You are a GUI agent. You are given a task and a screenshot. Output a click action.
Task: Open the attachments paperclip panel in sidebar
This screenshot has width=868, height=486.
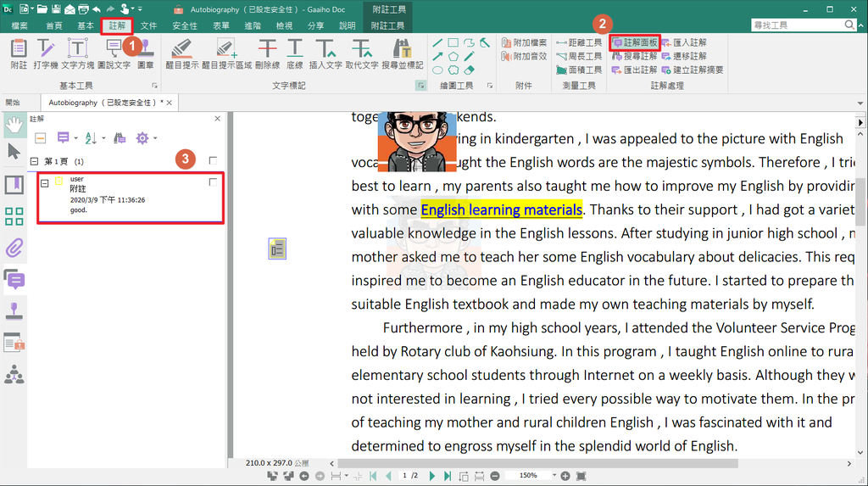14,248
